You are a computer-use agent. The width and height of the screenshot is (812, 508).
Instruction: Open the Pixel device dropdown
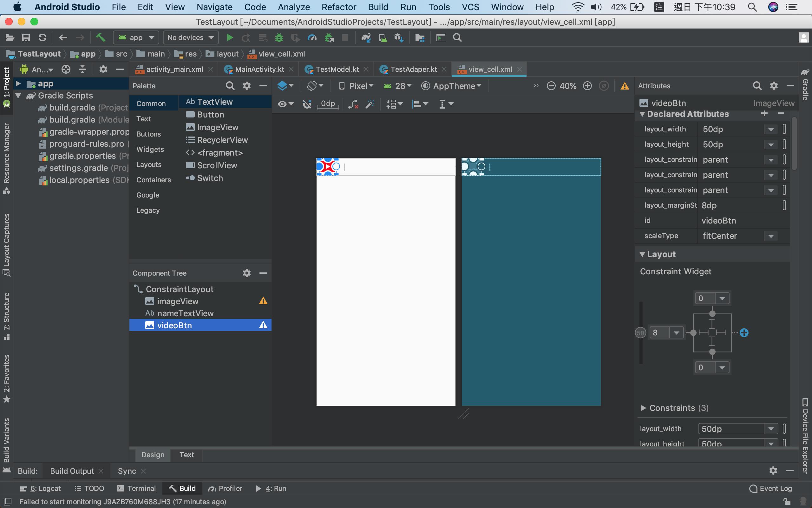(356, 86)
